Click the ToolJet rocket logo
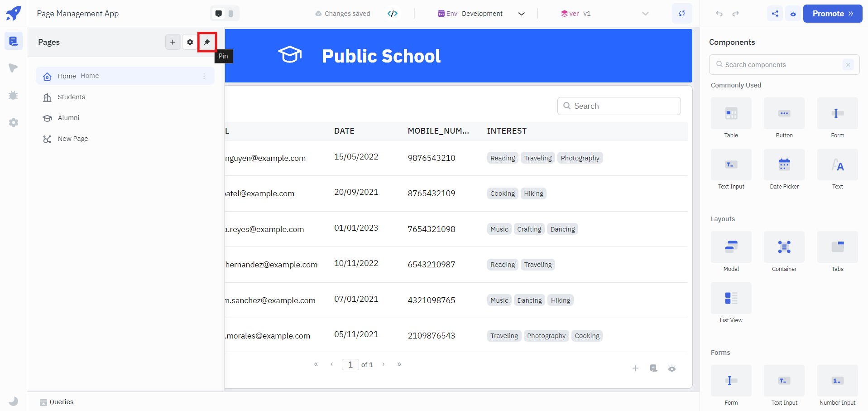 (13, 13)
